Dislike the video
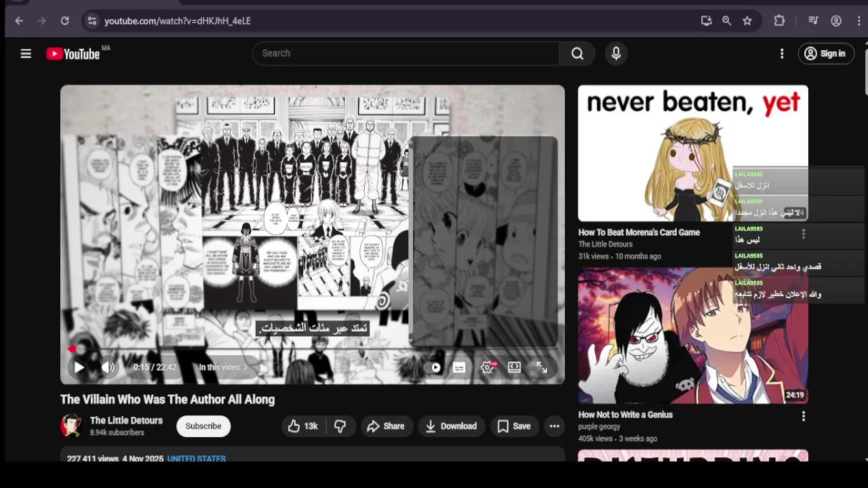The width and height of the screenshot is (868, 488). 340,426
